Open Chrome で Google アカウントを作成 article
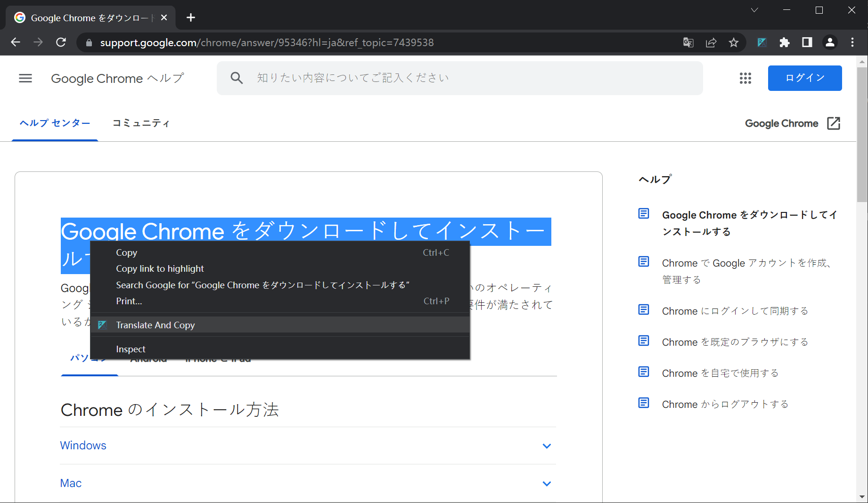 (x=747, y=271)
